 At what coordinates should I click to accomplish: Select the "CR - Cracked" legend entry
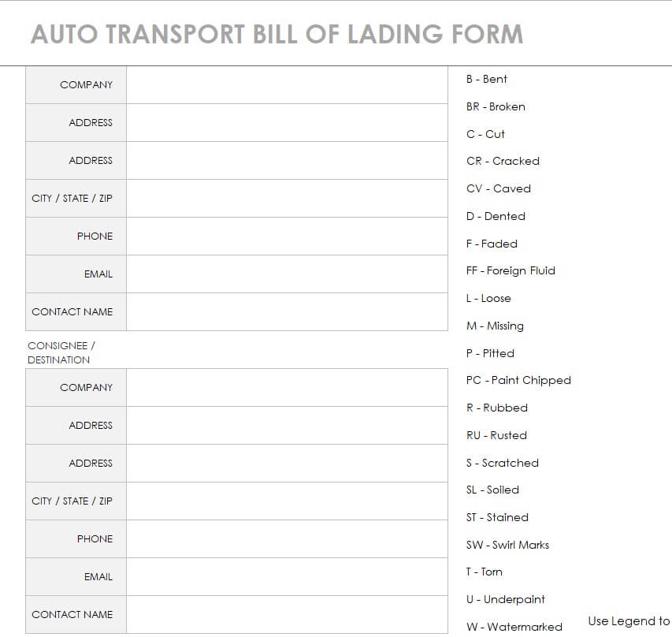tap(503, 161)
